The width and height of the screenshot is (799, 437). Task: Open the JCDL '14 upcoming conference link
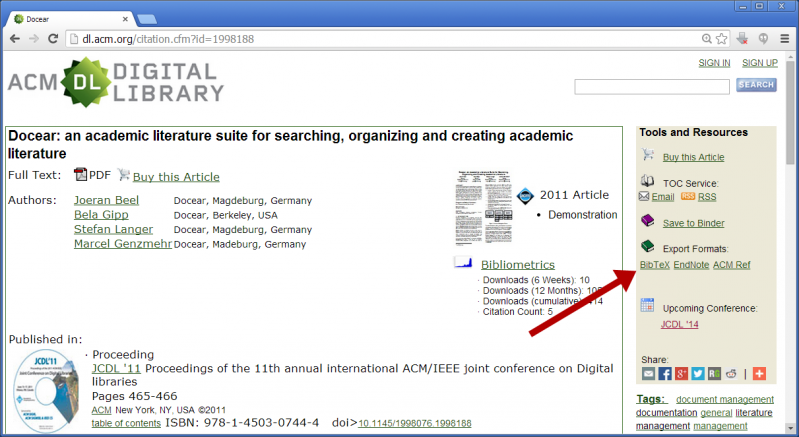[x=680, y=324]
